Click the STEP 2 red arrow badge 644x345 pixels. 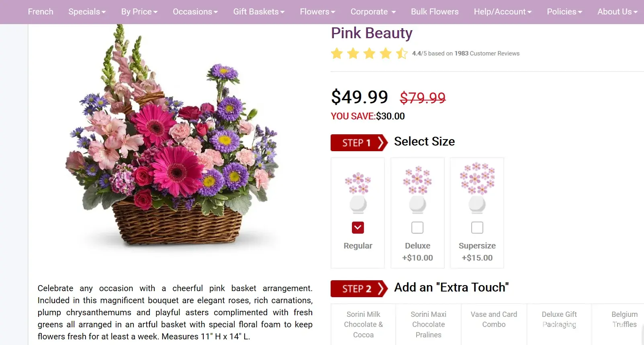pyautogui.click(x=358, y=289)
